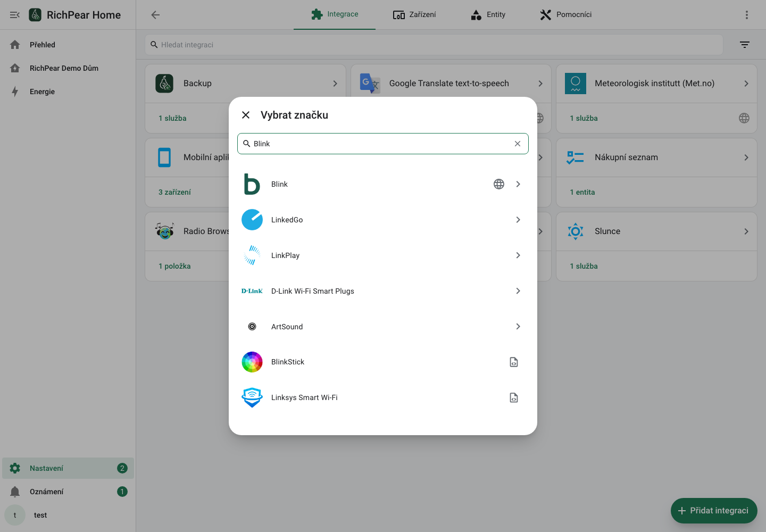
Task: Click the Linksys Smart Wi-Fi logo
Action: 252,397
